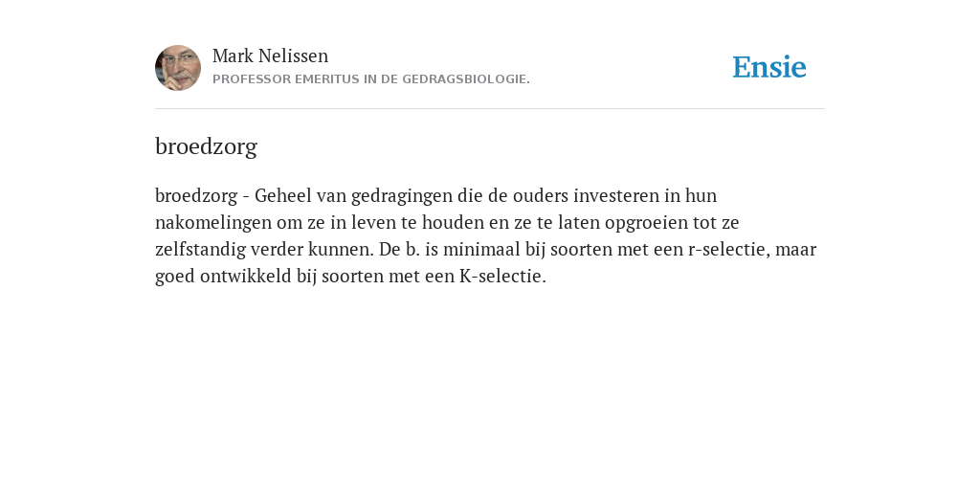Click the horizontal divider below the header
The width and height of the screenshot is (980, 490).
[x=490, y=109]
